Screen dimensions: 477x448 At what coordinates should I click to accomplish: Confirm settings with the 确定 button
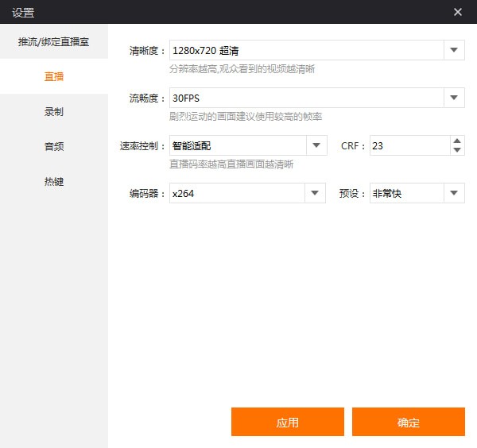pos(409,422)
